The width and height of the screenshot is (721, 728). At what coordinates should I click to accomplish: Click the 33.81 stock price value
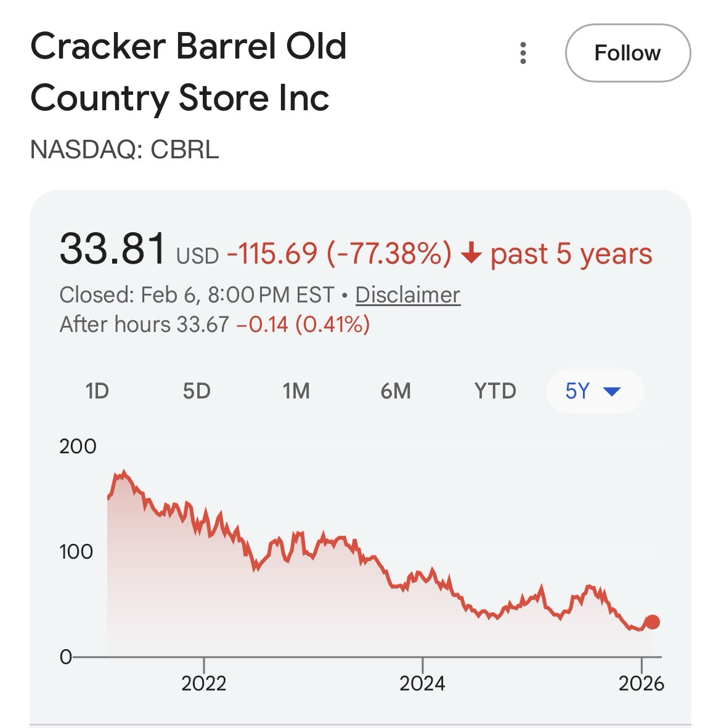pyautogui.click(x=113, y=249)
